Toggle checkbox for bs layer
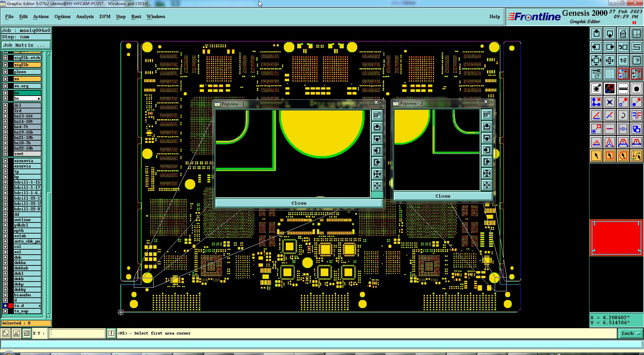 [x=5, y=93]
